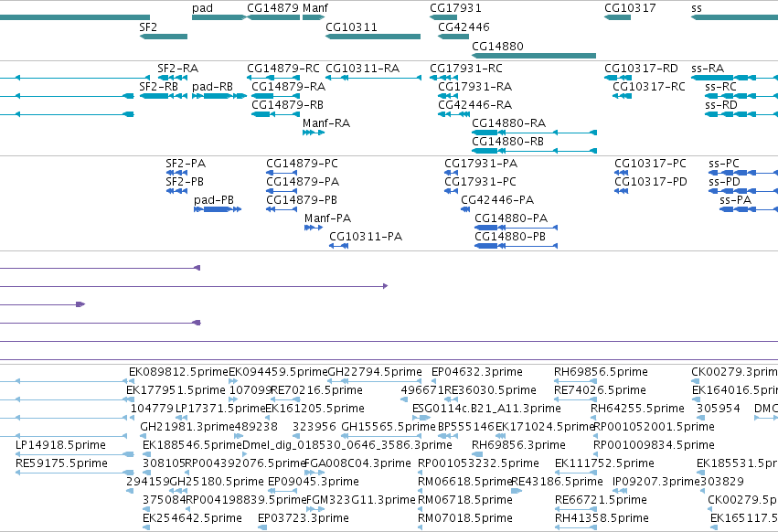Select the CG17931-PA protein feature

tap(451, 173)
